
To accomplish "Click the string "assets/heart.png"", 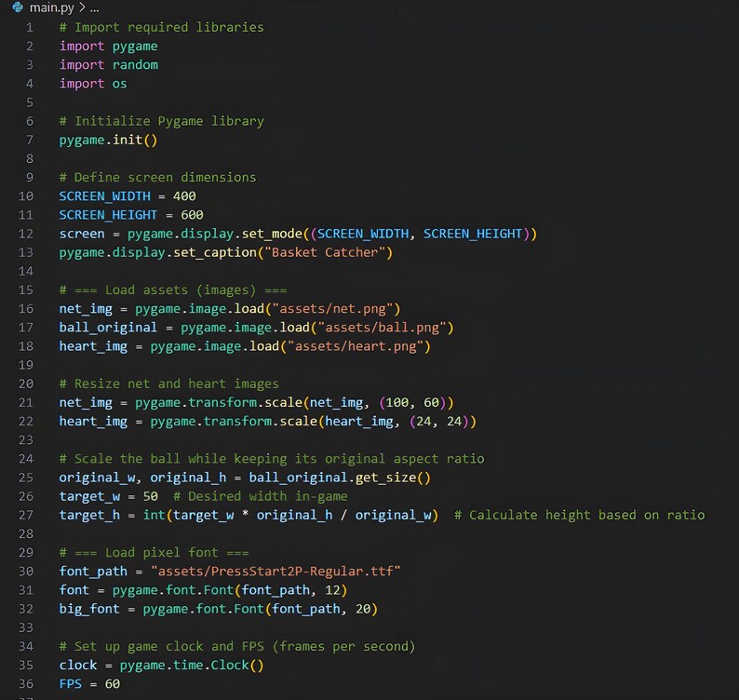I will coord(356,346).
